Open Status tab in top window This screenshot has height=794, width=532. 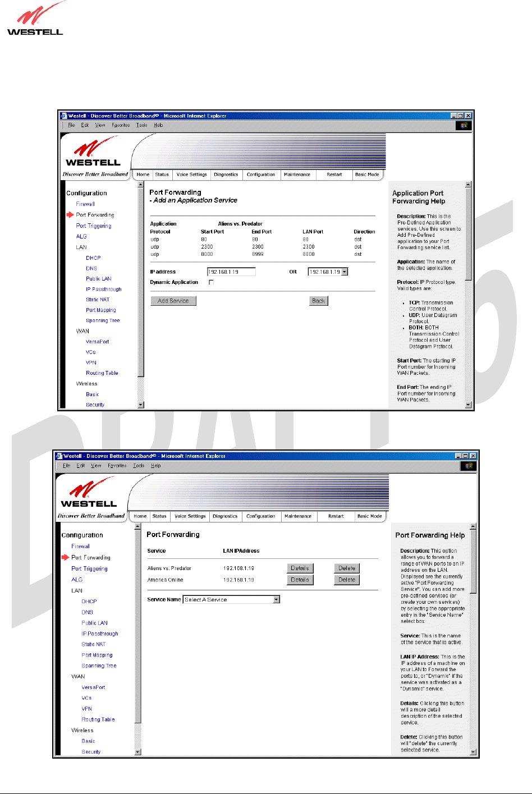pyautogui.click(x=162, y=175)
